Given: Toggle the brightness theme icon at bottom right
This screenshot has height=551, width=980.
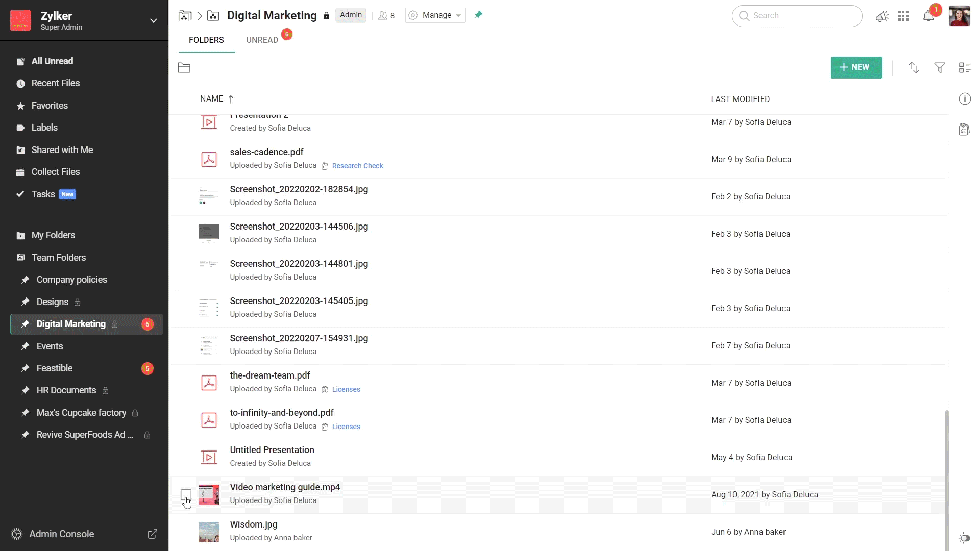Looking at the screenshot, I should tap(964, 538).
